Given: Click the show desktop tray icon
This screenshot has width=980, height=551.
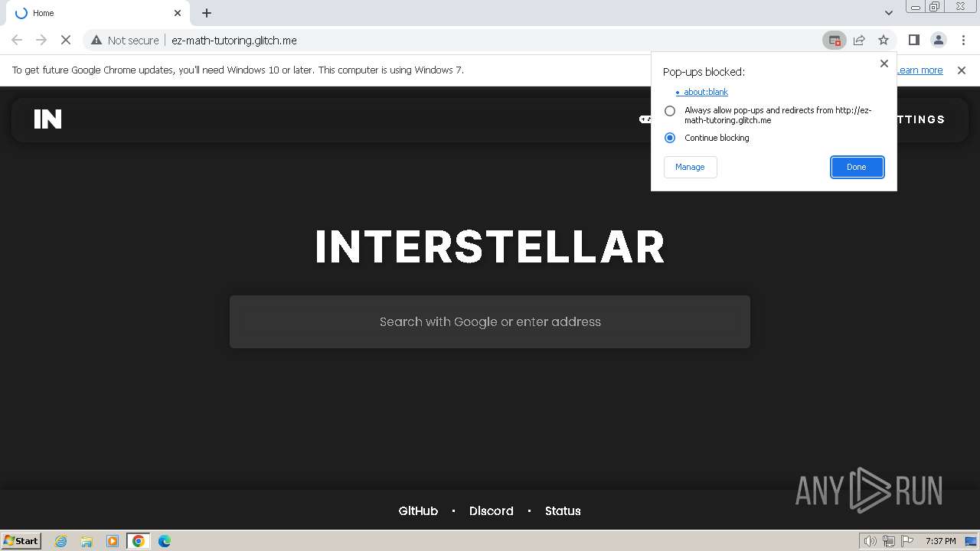Looking at the screenshot, I should coord(971,541).
